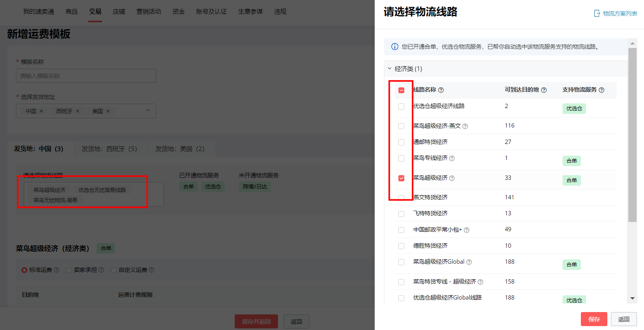This screenshot has height=330, width=644.
Task: Open the 商品 menu
Action: (x=72, y=12)
